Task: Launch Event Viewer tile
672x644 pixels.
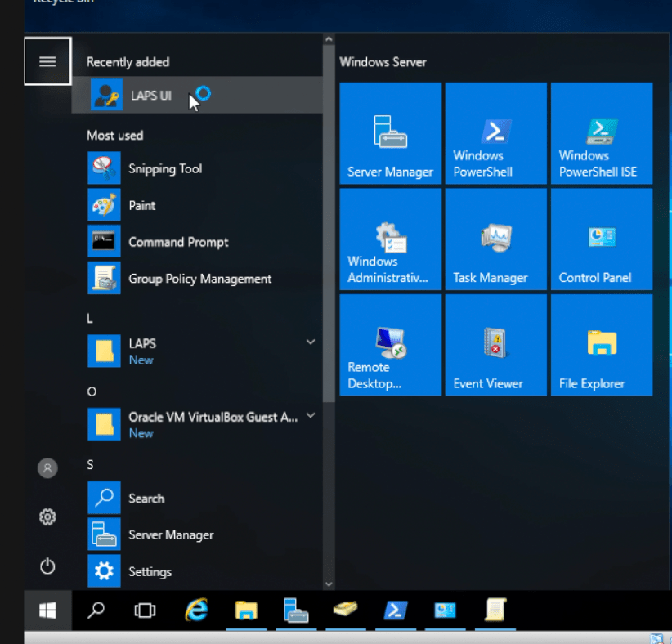Action: (495, 344)
